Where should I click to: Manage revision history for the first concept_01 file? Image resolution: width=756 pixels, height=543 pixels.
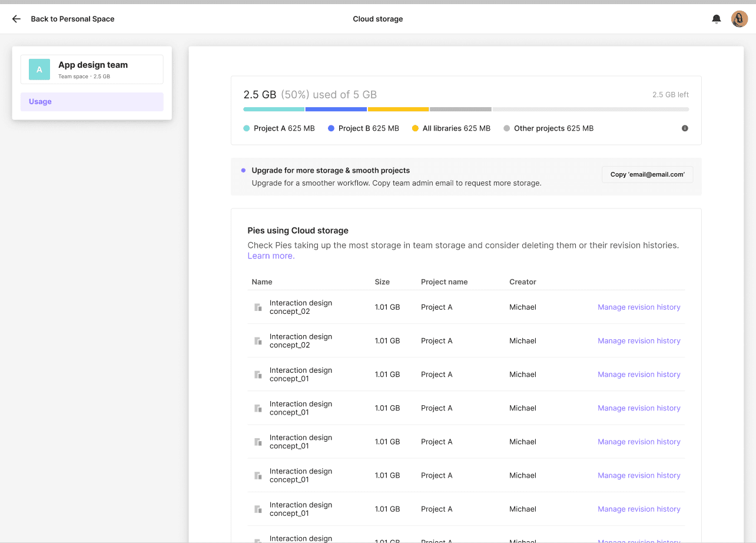639,374
